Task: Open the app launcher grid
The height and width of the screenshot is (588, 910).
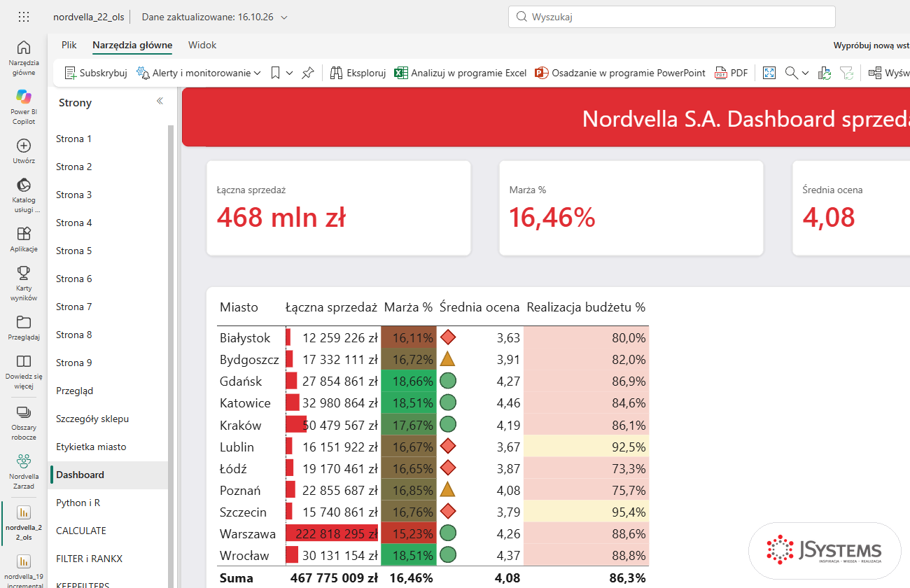Action: point(23,17)
